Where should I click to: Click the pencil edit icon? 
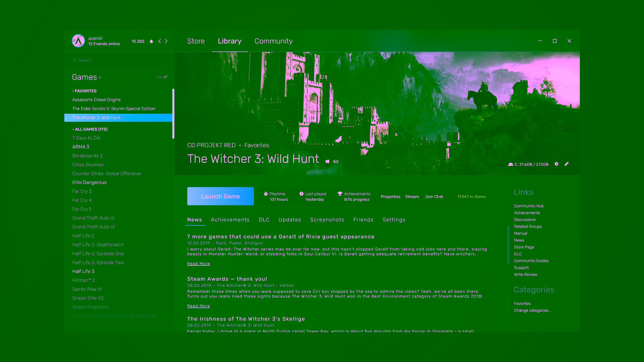567,164
